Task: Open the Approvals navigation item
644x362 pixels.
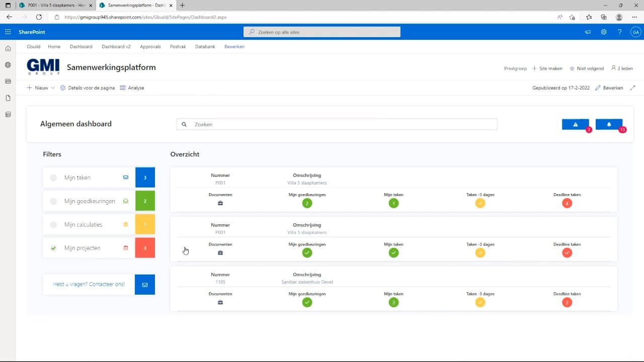Action: (150, 47)
